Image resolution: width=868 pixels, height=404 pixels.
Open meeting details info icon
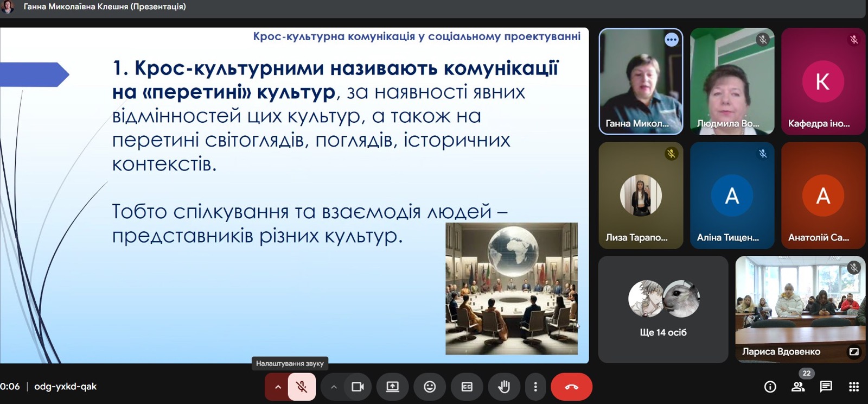(x=770, y=387)
